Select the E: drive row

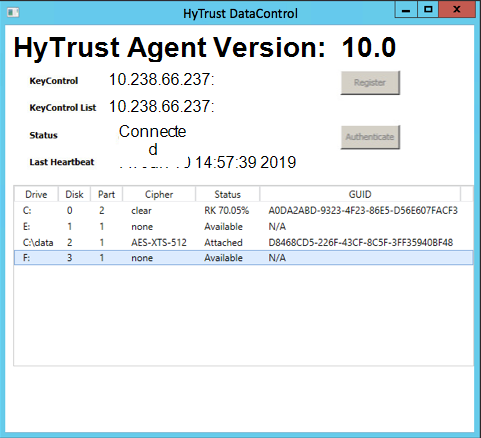pos(243,227)
